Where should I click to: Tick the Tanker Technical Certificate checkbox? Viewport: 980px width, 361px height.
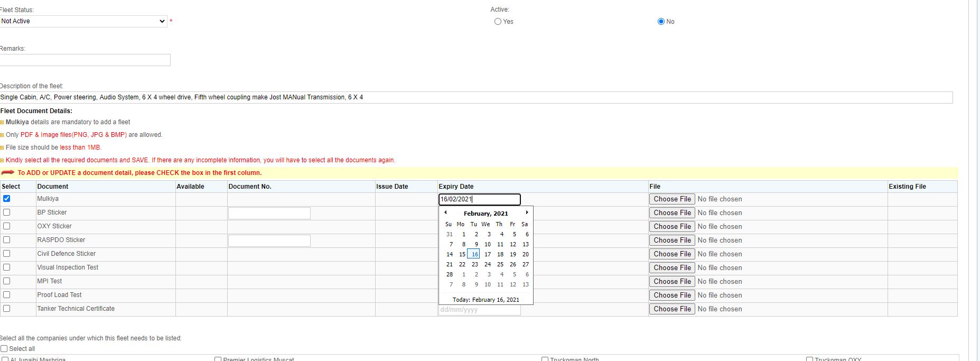click(x=7, y=309)
